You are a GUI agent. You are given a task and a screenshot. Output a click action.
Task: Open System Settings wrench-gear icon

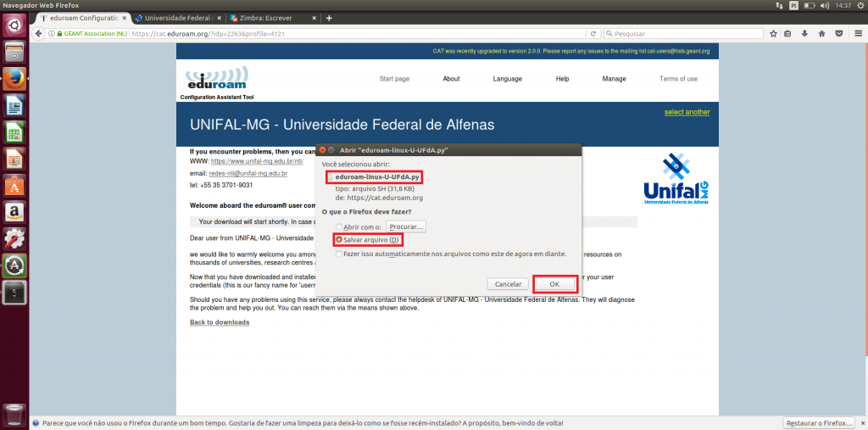tap(14, 239)
